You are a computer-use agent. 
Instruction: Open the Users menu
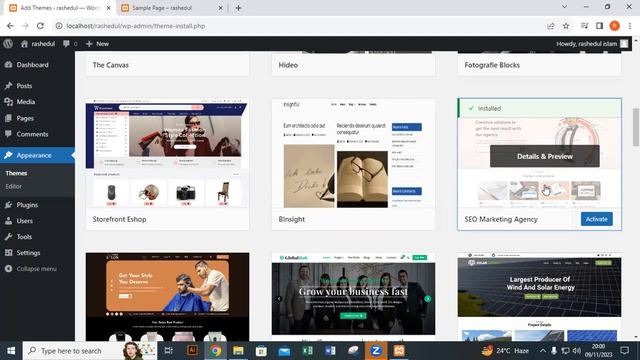(x=24, y=221)
